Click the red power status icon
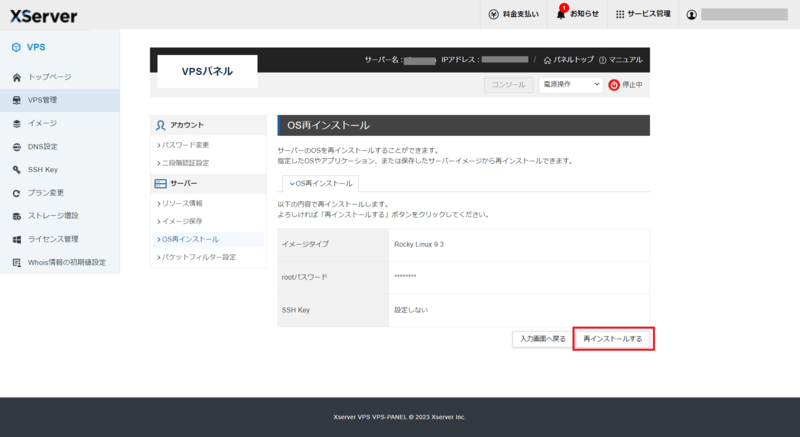Image resolution: width=800 pixels, height=437 pixels. (614, 85)
